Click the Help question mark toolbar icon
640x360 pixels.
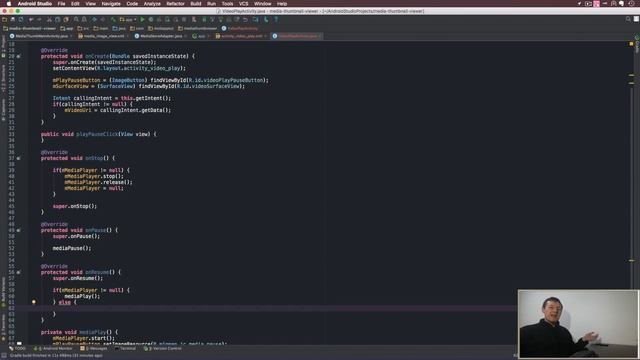[x=276, y=19]
